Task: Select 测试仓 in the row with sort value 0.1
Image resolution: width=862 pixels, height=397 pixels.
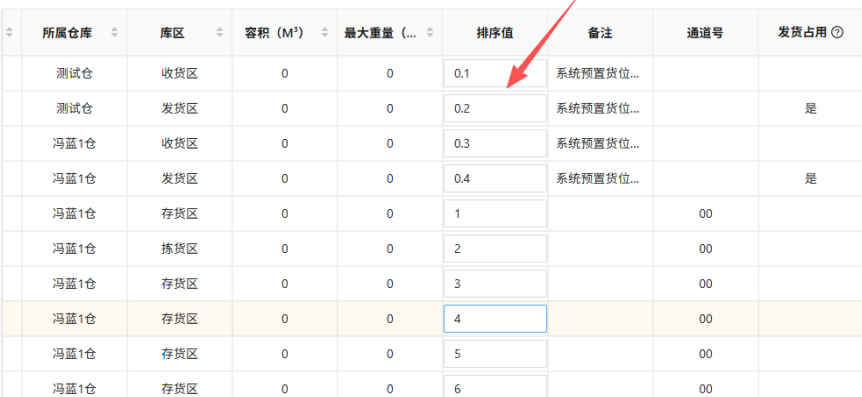Action: point(74,73)
